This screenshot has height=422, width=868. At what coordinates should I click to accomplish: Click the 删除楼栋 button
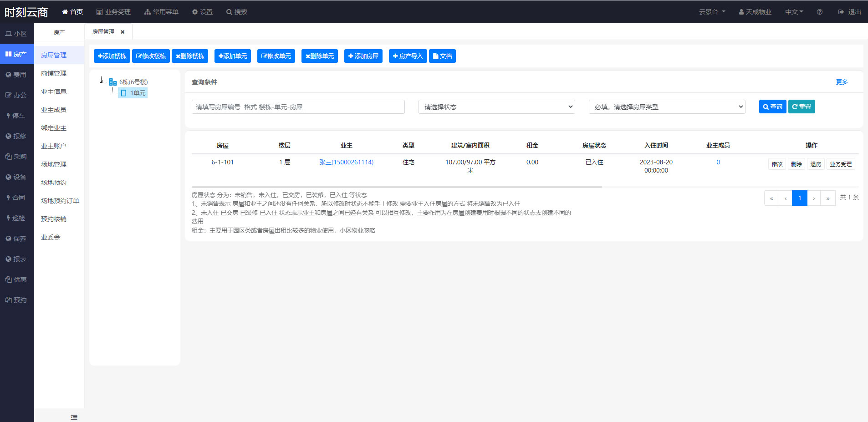click(x=190, y=56)
